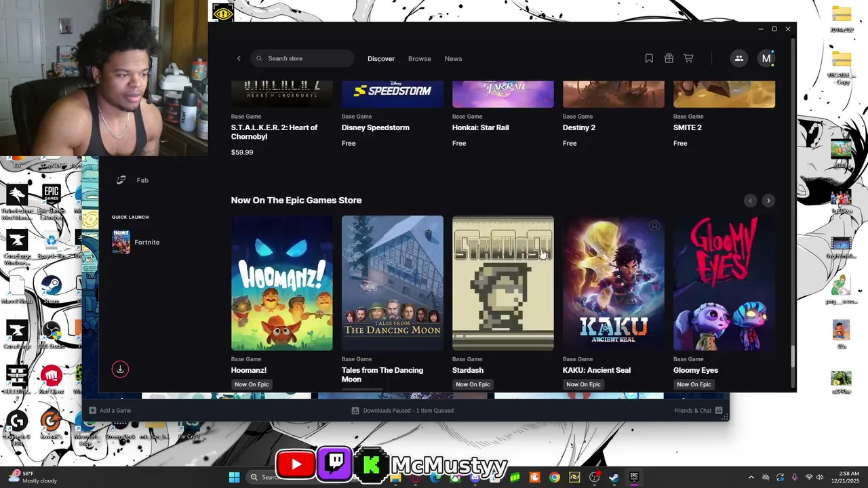
Task: Click the SMITE 2 title link
Action: pos(688,127)
